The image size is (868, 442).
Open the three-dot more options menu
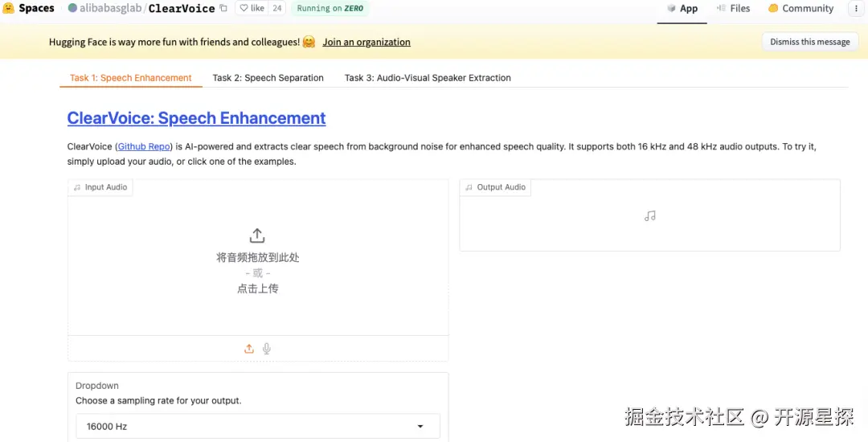(856, 8)
